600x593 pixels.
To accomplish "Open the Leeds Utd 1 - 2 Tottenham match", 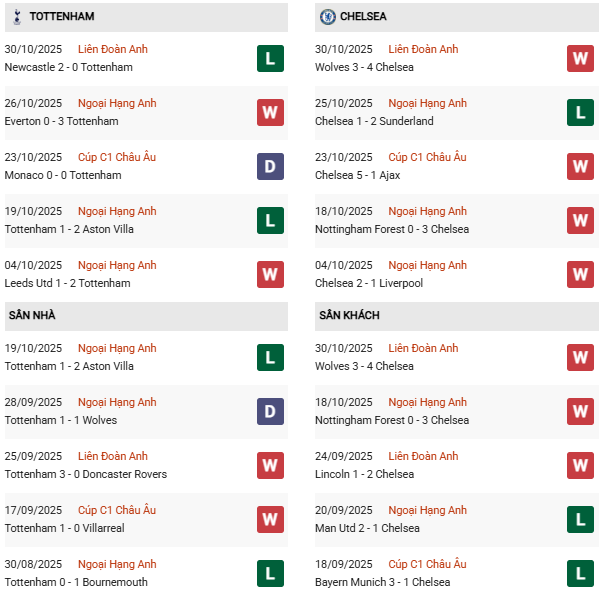I will (x=67, y=283).
